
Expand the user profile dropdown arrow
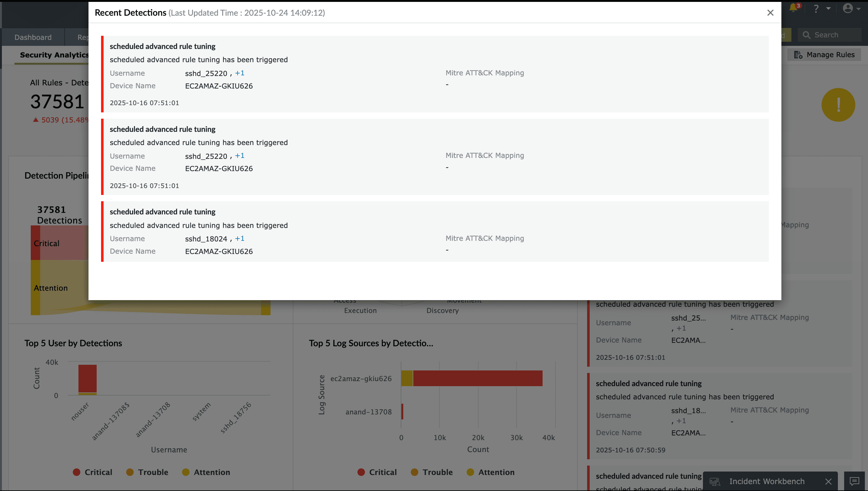click(860, 9)
